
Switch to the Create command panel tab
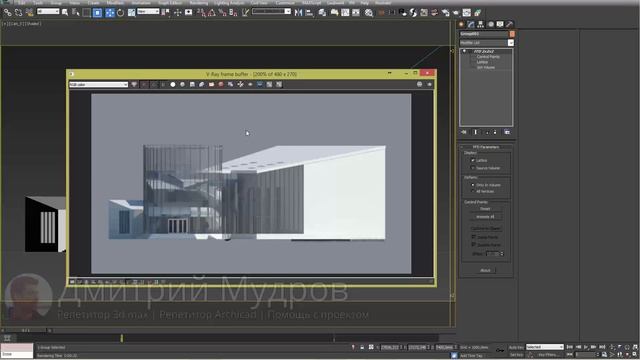pos(462,24)
